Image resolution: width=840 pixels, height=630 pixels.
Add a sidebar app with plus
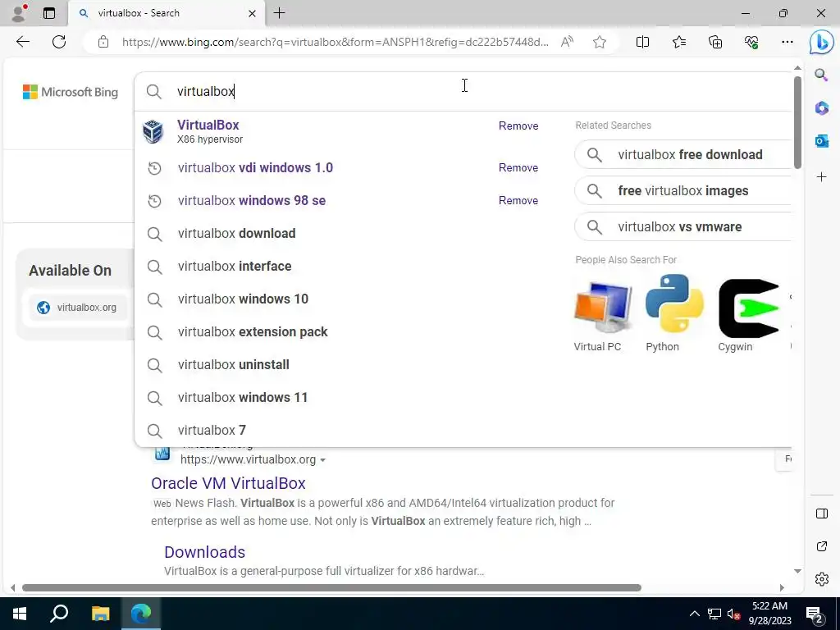point(822,177)
